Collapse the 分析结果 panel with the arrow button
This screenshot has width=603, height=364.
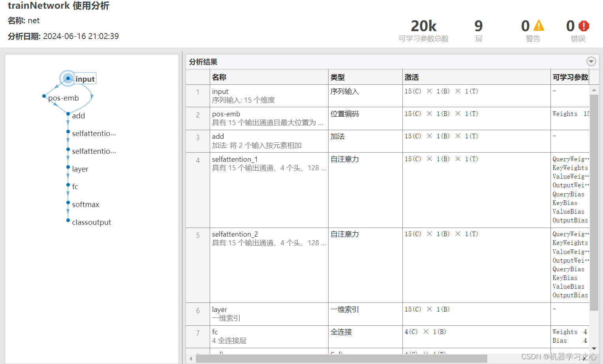point(591,62)
